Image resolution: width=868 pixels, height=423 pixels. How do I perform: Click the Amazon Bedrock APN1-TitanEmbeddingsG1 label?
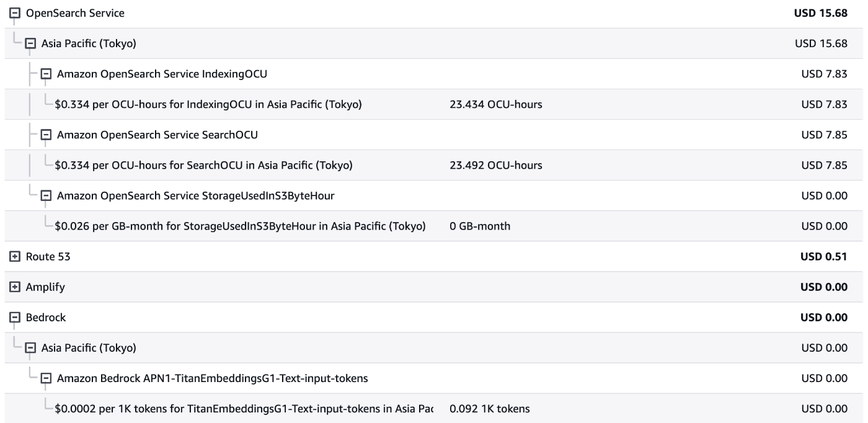(212, 378)
